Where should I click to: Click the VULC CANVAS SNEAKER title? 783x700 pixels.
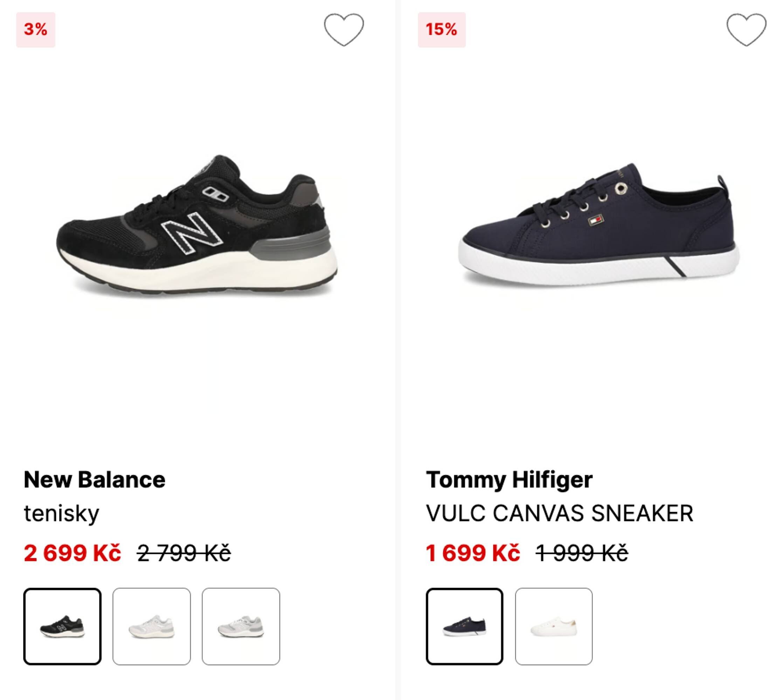pyautogui.click(x=560, y=513)
